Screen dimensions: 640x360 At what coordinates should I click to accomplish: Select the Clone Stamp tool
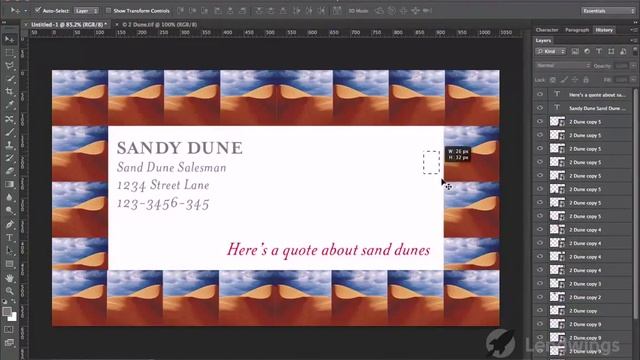coord(9,145)
